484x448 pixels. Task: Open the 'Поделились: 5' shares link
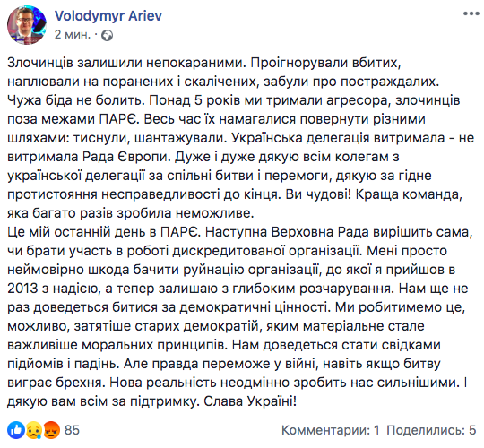pyautogui.click(x=431, y=430)
